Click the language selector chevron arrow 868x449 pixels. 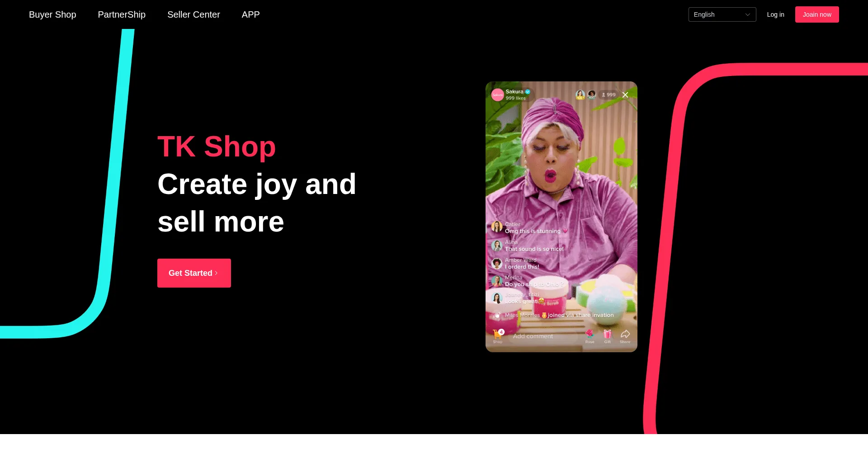point(747,14)
